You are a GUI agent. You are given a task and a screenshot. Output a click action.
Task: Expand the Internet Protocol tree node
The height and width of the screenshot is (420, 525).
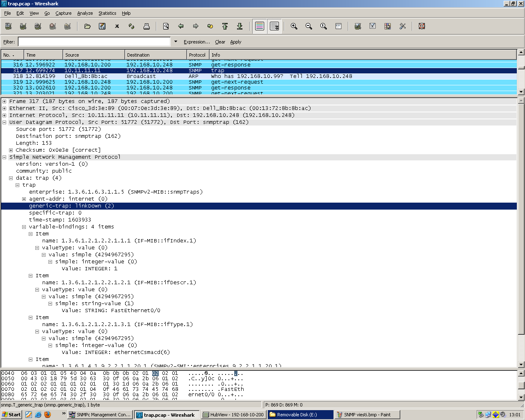(5, 115)
